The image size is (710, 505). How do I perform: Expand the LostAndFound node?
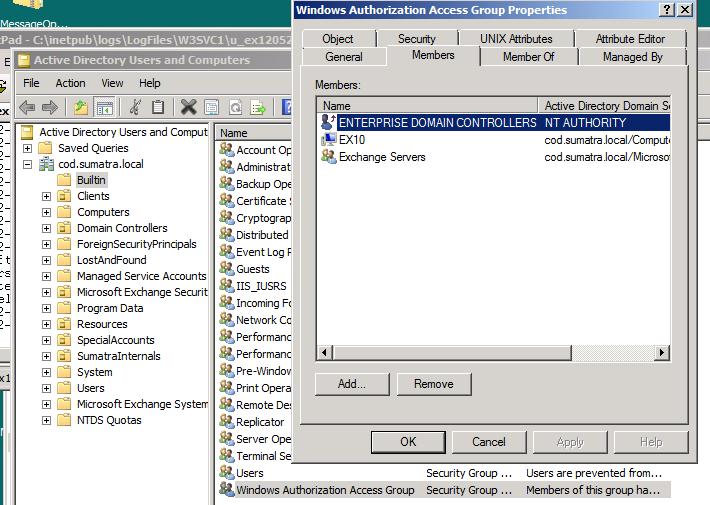click(x=46, y=260)
